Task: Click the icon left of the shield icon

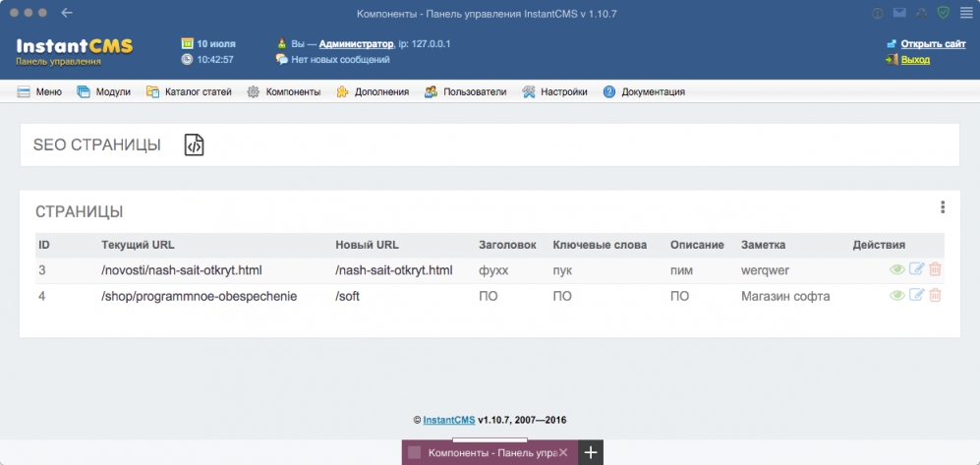Action: 921,13
